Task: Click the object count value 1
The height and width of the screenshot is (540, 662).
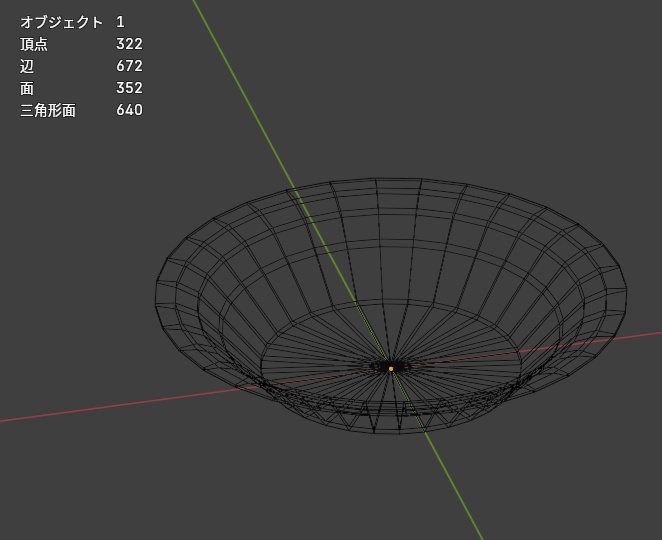Action: pyautogui.click(x=120, y=22)
